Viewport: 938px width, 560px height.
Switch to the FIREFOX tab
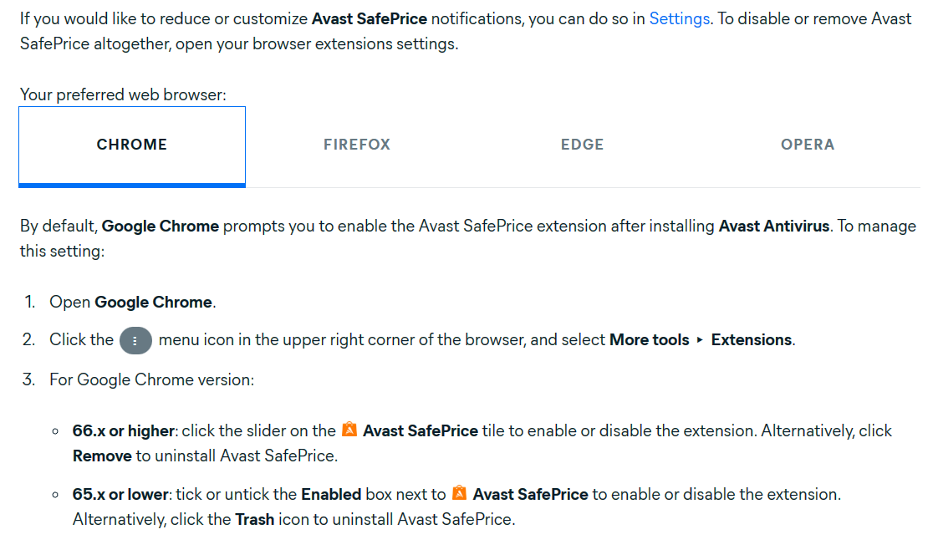point(357,145)
